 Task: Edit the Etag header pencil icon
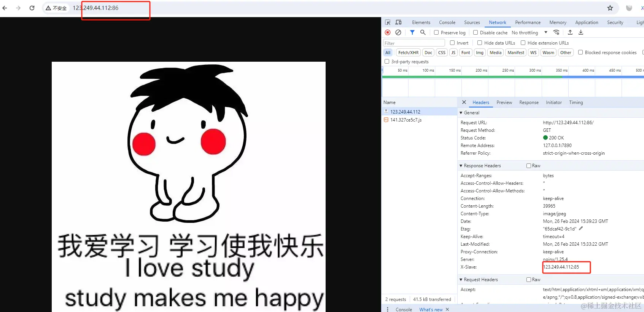click(x=581, y=229)
